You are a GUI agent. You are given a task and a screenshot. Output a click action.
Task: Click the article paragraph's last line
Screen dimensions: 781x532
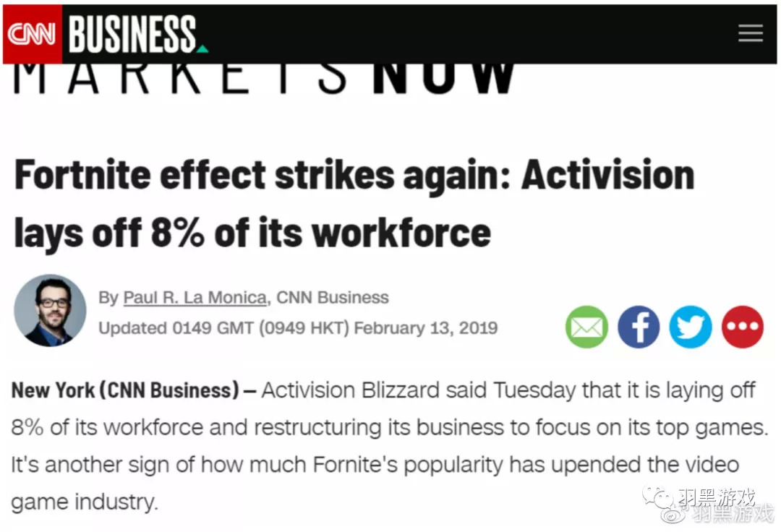tap(84, 502)
